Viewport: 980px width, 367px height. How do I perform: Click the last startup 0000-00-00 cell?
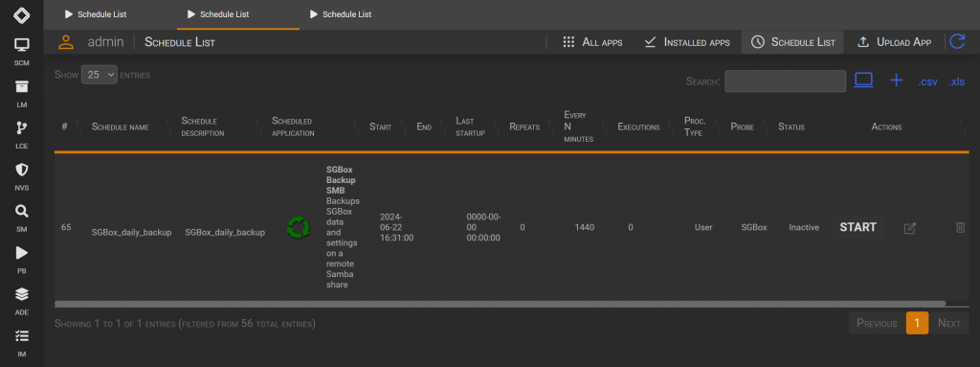483,227
